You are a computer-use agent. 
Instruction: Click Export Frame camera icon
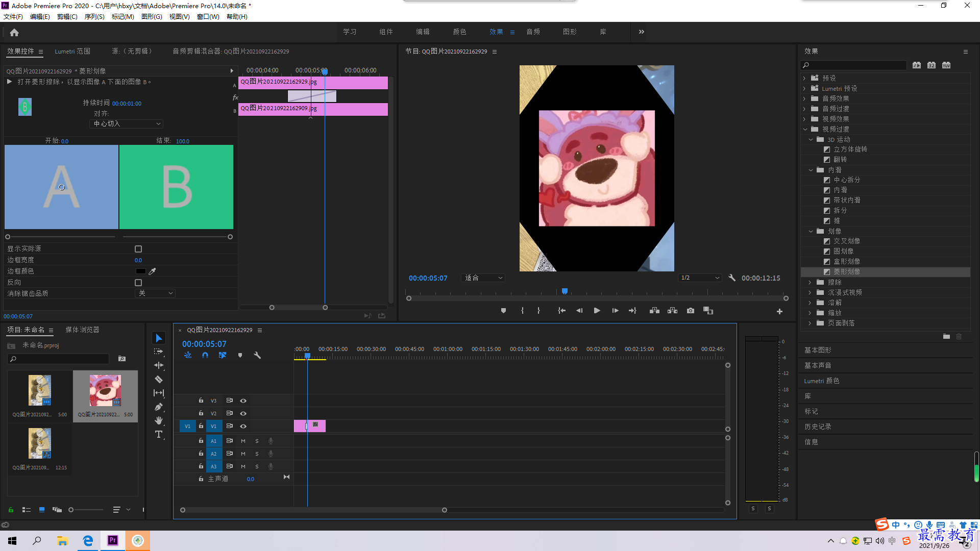pyautogui.click(x=691, y=311)
